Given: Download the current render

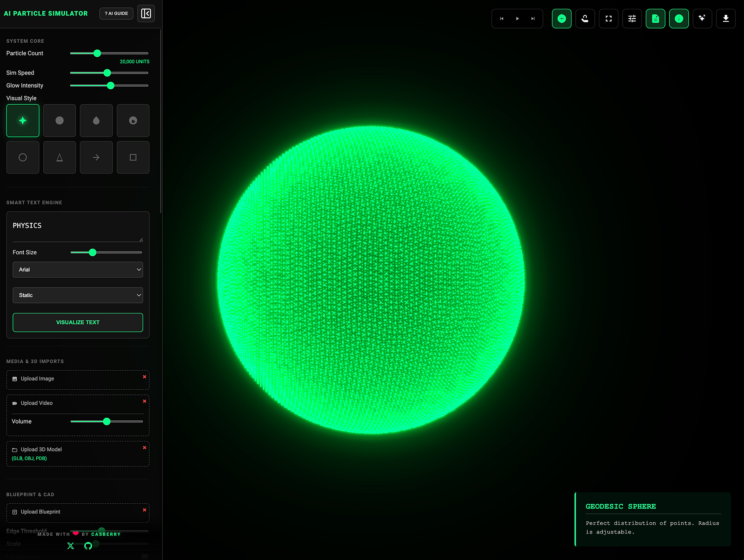Looking at the screenshot, I should click(x=726, y=19).
